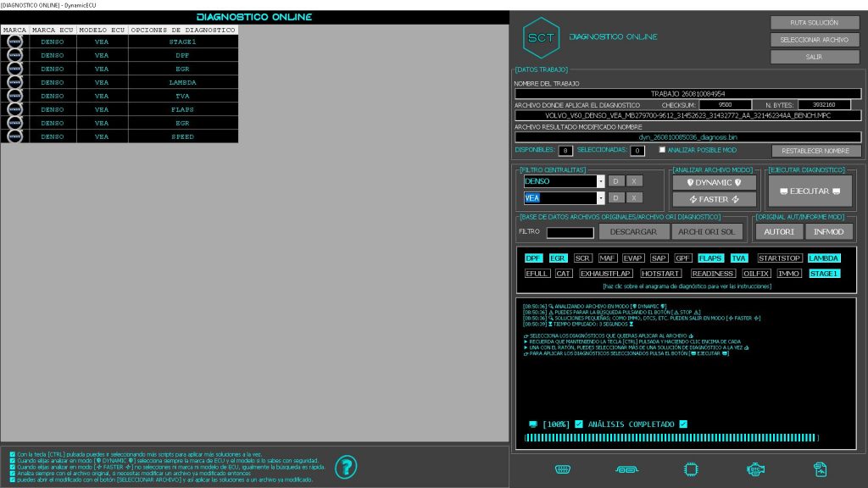Open the OBD connector icon

pos(626,469)
